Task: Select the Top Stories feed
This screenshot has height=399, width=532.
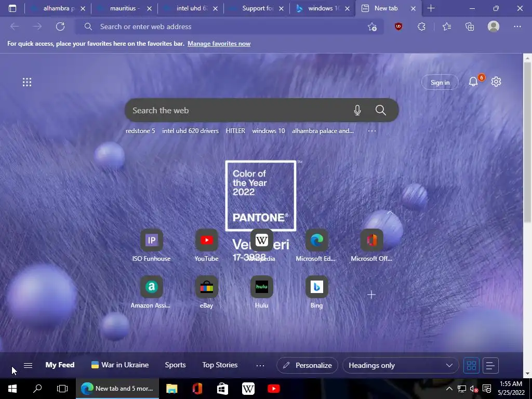Action: (x=220, y=365)
